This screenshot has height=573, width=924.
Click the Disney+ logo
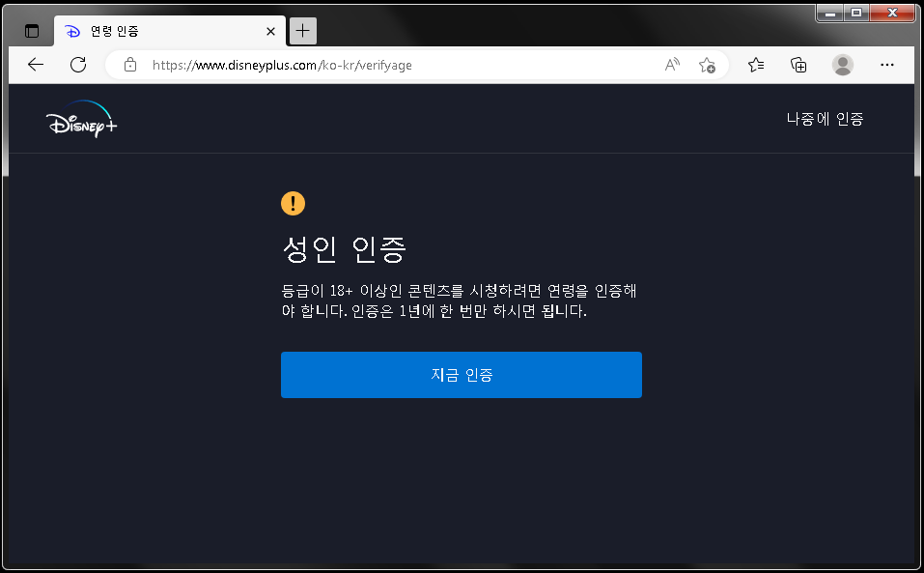click(x=81, y=119)
